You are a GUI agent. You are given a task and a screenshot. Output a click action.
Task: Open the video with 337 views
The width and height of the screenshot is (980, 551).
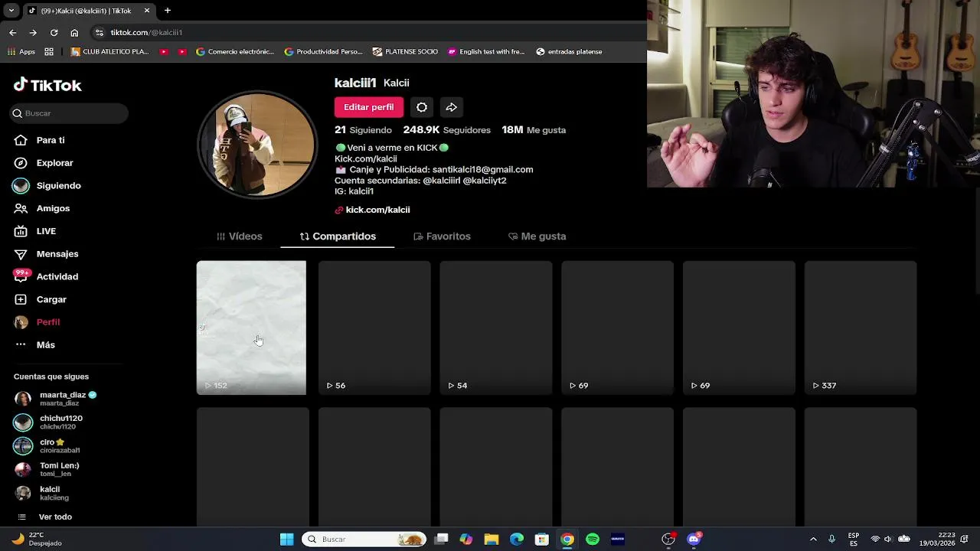pos(861,328)
